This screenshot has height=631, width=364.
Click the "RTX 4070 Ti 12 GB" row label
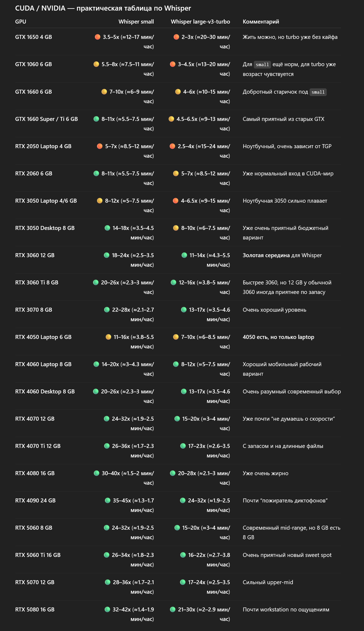click(38, 446)
